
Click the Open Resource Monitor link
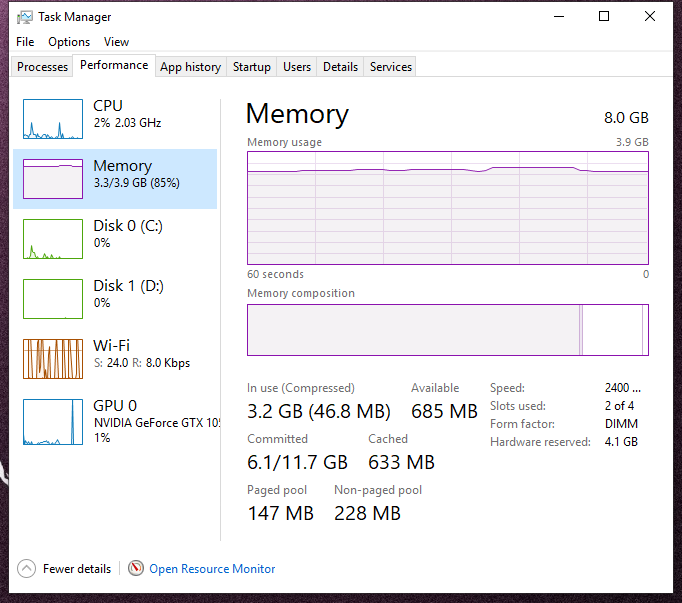(x=212, y=569)
